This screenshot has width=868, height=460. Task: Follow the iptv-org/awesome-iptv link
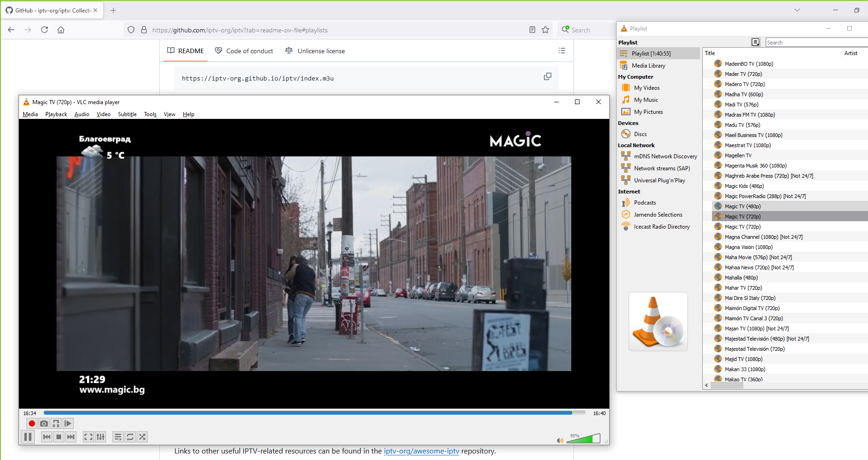coord(421,451)
